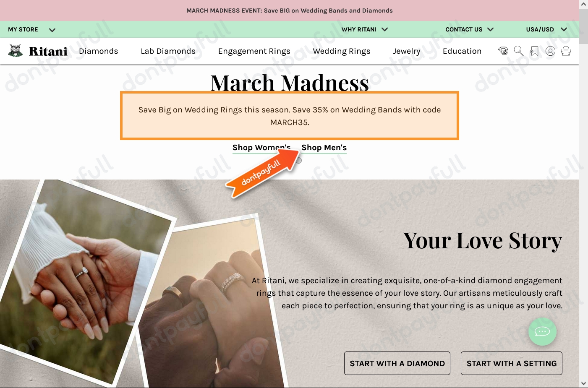Click Start With a Setting button

[512, 363]
